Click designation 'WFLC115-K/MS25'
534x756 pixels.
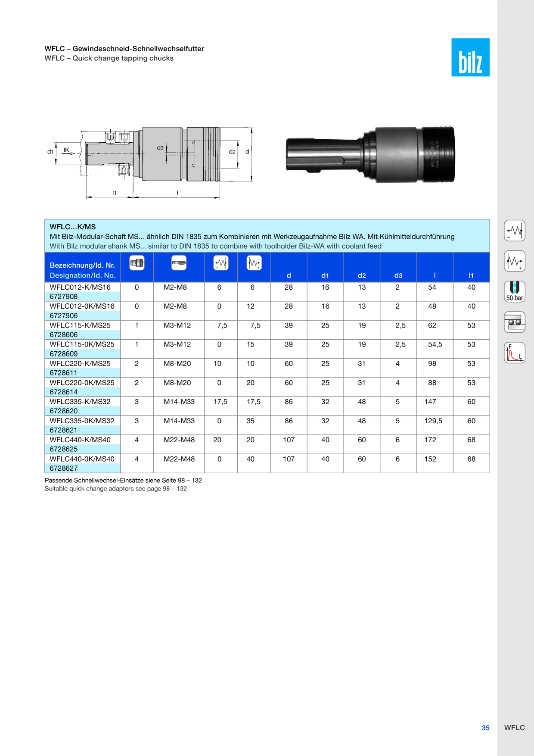point(80,325)
